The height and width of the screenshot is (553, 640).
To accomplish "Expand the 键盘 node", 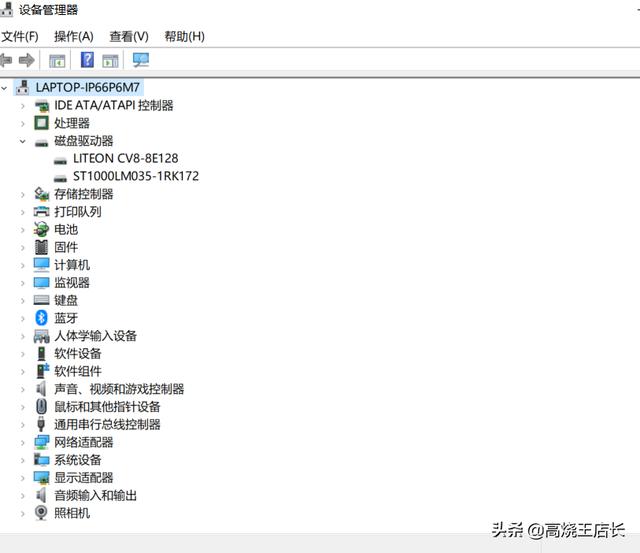I will (x=23, y=301).
